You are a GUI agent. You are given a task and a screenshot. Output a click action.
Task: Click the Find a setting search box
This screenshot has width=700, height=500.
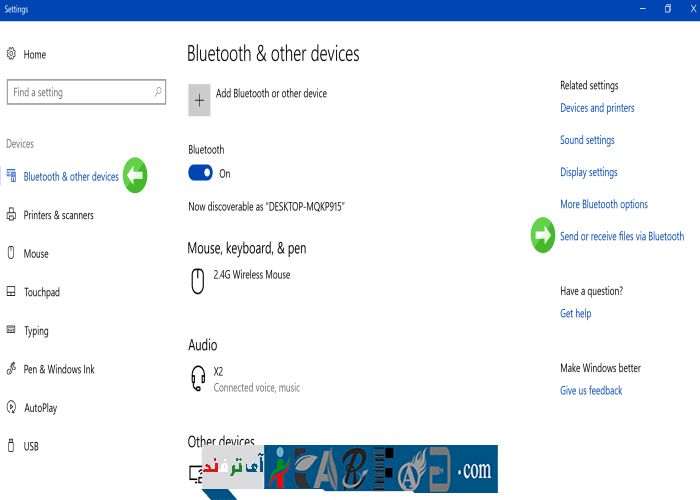(x=80, y=92)
